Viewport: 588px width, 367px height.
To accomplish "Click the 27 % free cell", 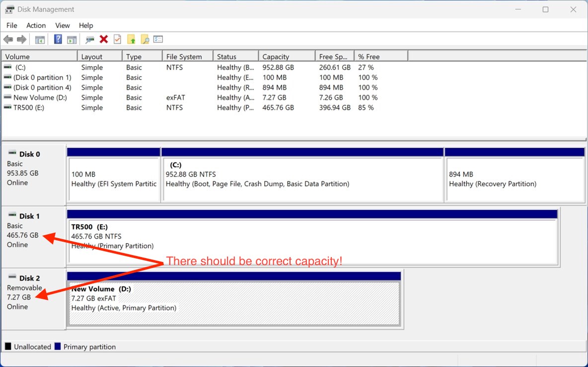I will [366, 67].
